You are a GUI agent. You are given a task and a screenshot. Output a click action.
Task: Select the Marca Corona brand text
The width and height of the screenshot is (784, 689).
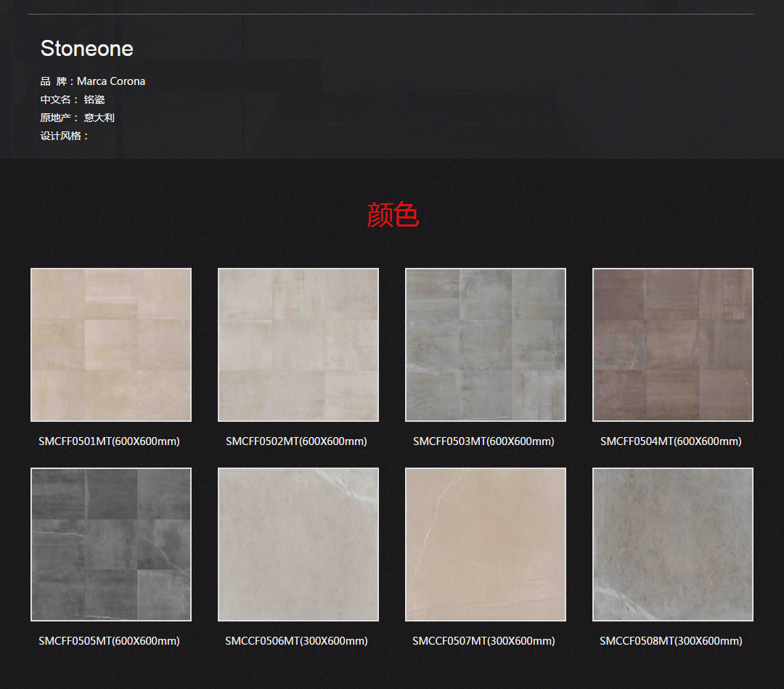click(111, 81)
